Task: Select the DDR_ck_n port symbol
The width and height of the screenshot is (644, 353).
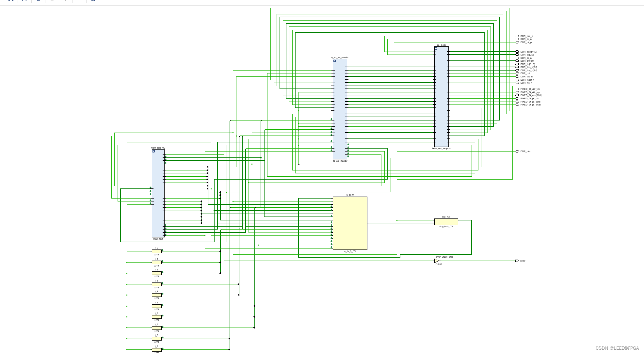Action: click(x=517, y=39)
